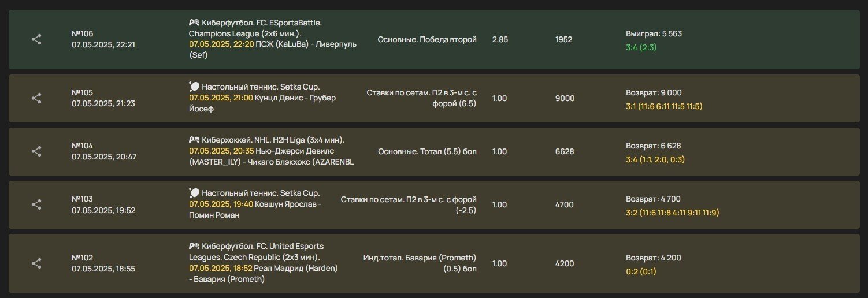The width and height of the screenshot is (868, 298).
Task: Click the table tennis icon in bet №103
Action: pyautogui.click(x=194, y=193)
